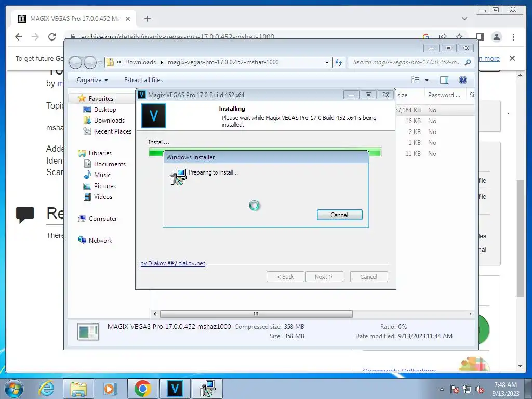The height and width of the screenshot is (399, 532).
Task: Expand the Explorer address bar dropdown
Action: (327, 62)
